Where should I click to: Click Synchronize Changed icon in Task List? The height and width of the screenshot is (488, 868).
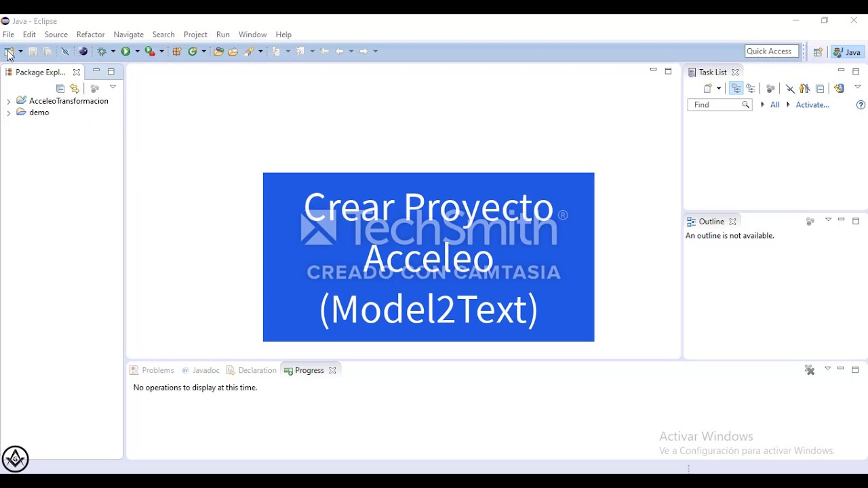(x=839, y=88)
